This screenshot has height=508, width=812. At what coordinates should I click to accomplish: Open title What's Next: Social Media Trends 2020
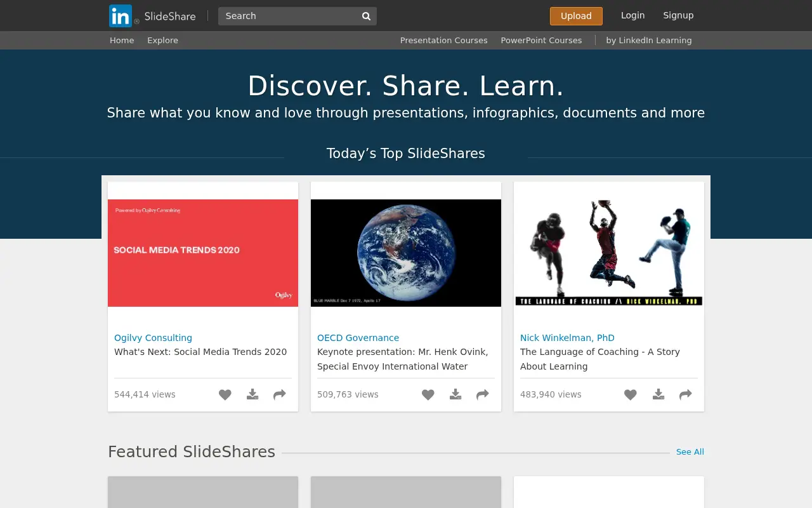click(x=200, y=352)
